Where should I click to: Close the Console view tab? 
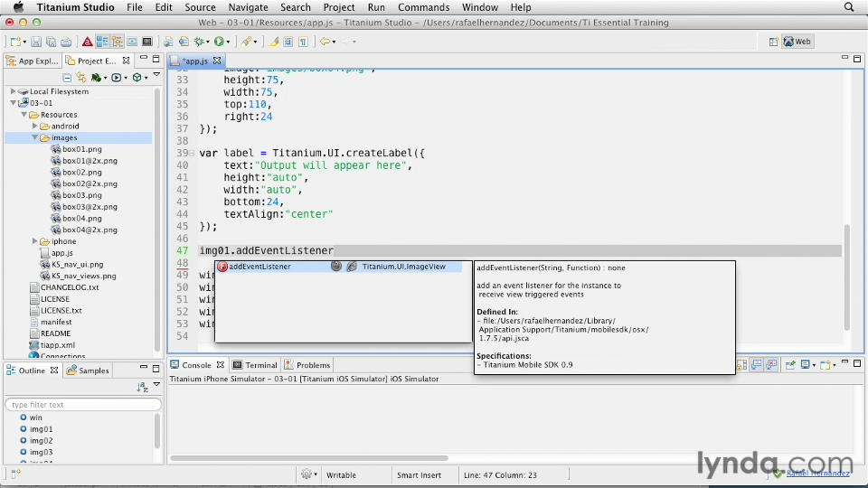221,364
